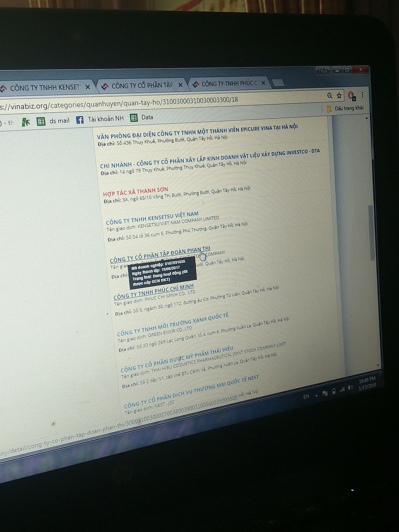Close the CÔNG TY CỔ PHẦN TẬP tab
The width and height of the screenshot is (399, 532).
pyautogui.click(x=180, y=85)
